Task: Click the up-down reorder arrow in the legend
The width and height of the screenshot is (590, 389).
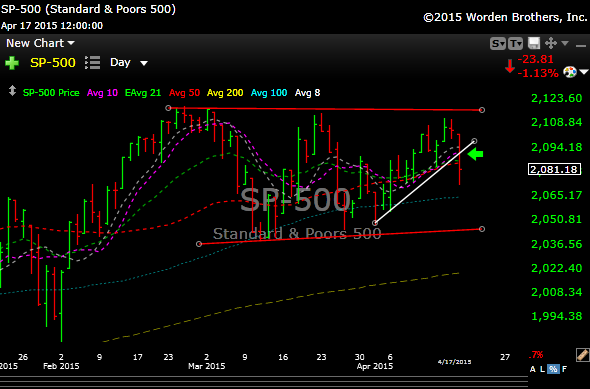Action: coord(12,91)
